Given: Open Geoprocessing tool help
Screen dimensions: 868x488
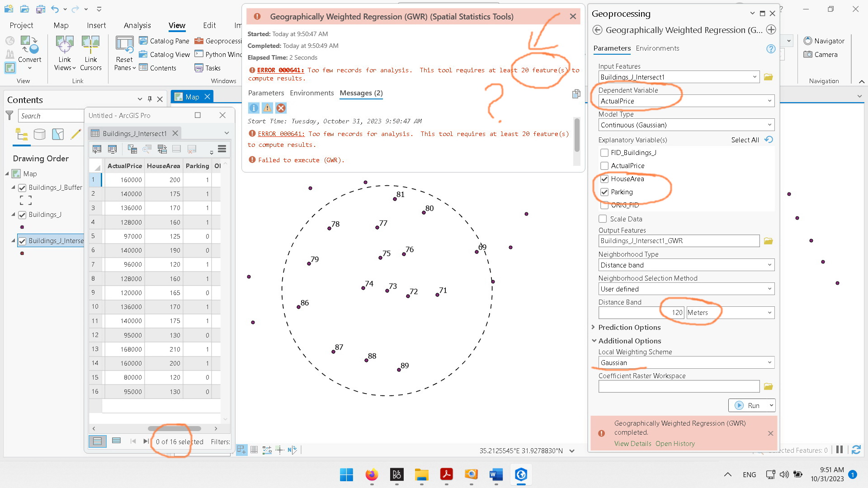Looking at the screenshot, I should 771,49.
